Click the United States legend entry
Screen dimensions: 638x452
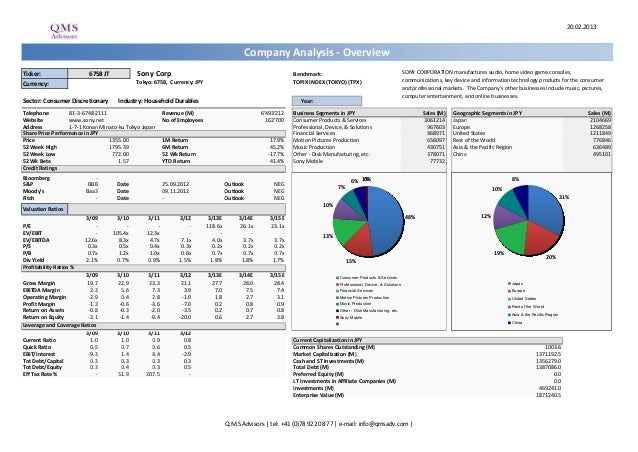click(x=522, y=299)
